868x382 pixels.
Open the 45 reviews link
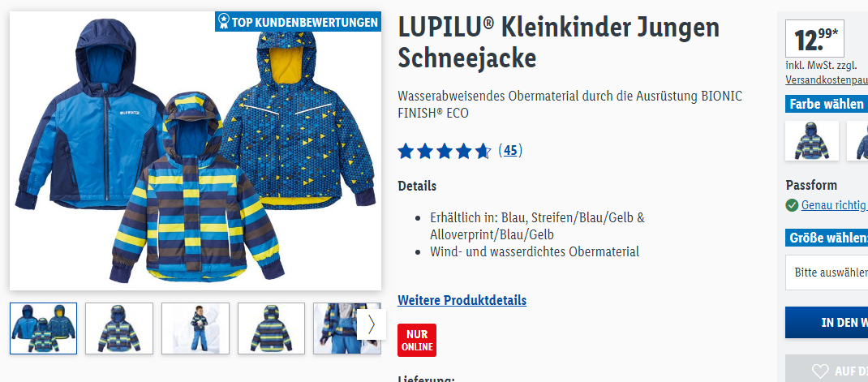pos(509,150)
